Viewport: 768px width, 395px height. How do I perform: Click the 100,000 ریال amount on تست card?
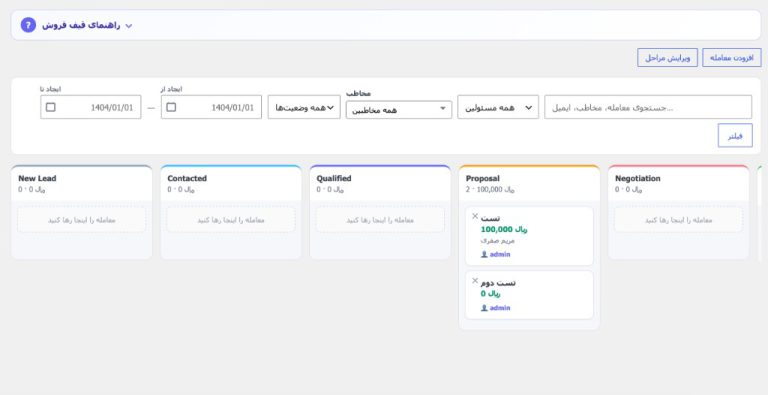coord(504,229)
